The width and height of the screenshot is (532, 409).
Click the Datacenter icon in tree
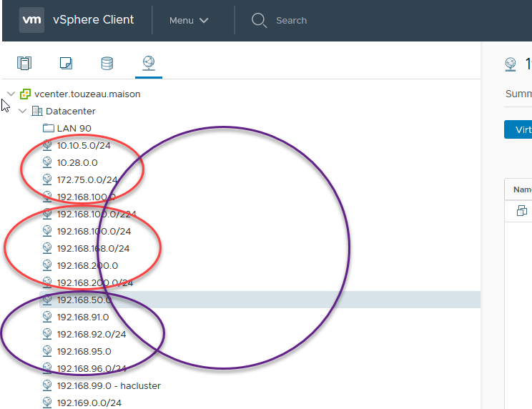point(37,111)
